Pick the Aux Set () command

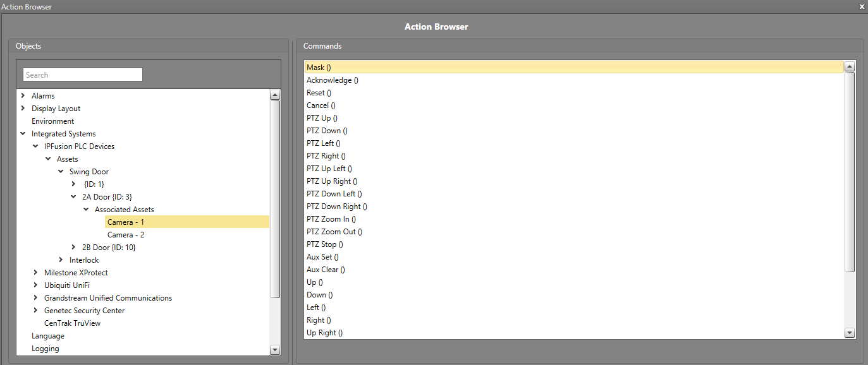coord(322,257)
